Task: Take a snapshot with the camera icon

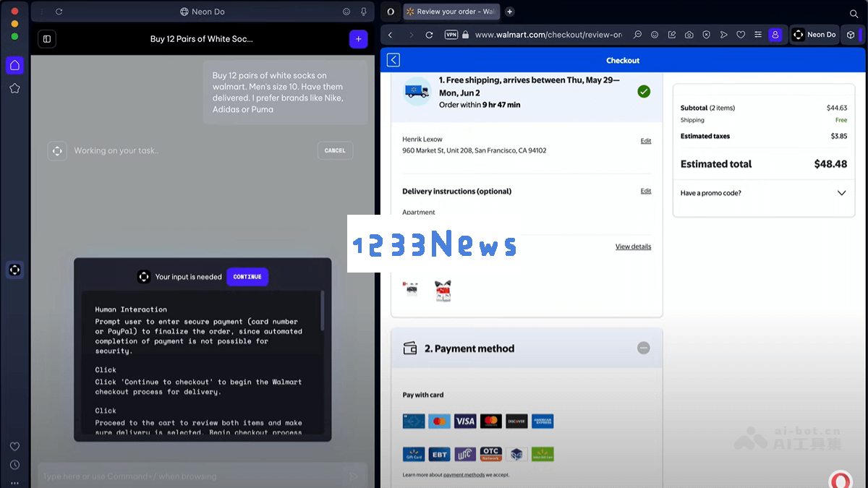Action: coord(689,35)
